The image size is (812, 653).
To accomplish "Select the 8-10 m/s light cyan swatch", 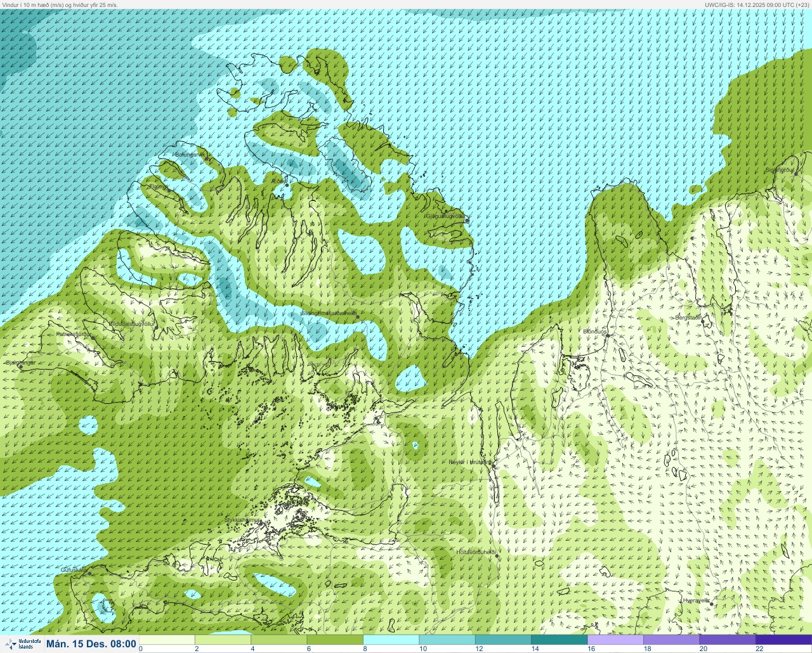I will (391, 640).
